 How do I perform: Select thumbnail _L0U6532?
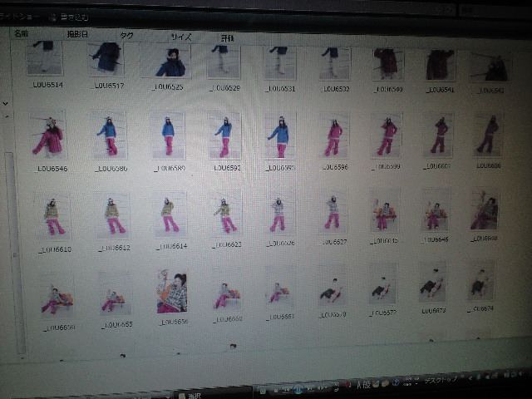(x=334, y=64)
